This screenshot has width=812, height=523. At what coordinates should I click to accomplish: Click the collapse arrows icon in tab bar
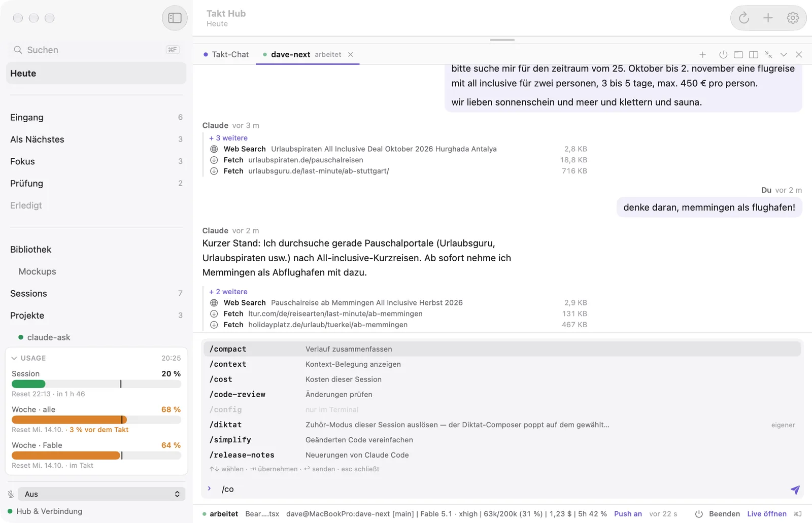click(x=769, y=55)
